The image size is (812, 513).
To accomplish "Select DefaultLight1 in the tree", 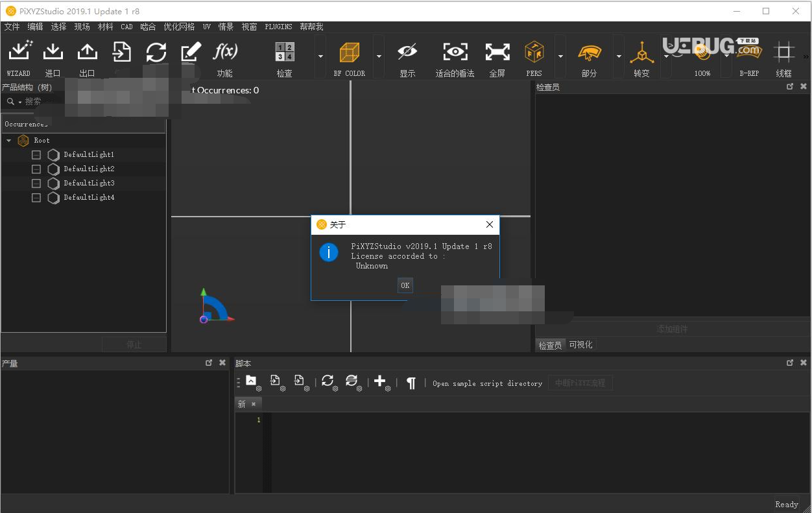I will pos(89,155).
